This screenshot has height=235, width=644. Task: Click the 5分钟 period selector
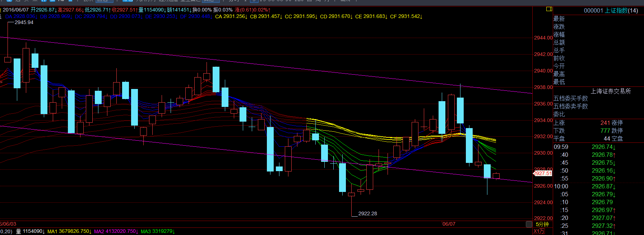coord(542,224)
